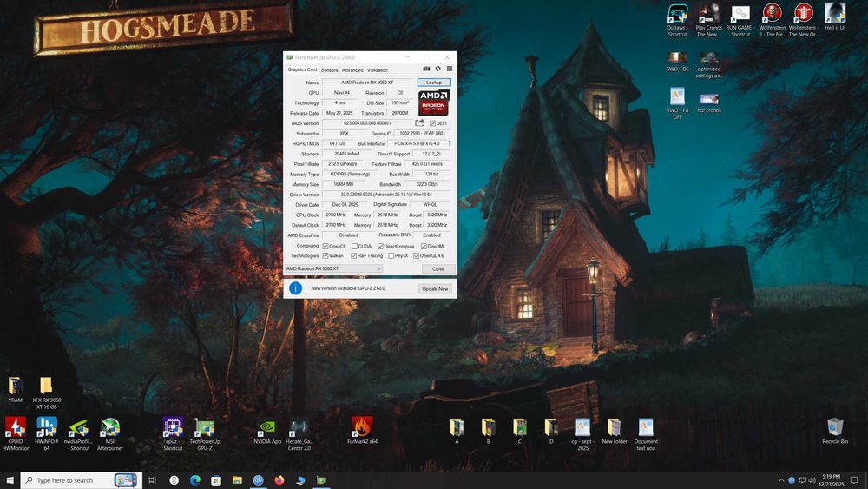Click the Resizable BAR Enabled value
The width and height of the screenshot is (868, 489).
(x=431, y=235)
